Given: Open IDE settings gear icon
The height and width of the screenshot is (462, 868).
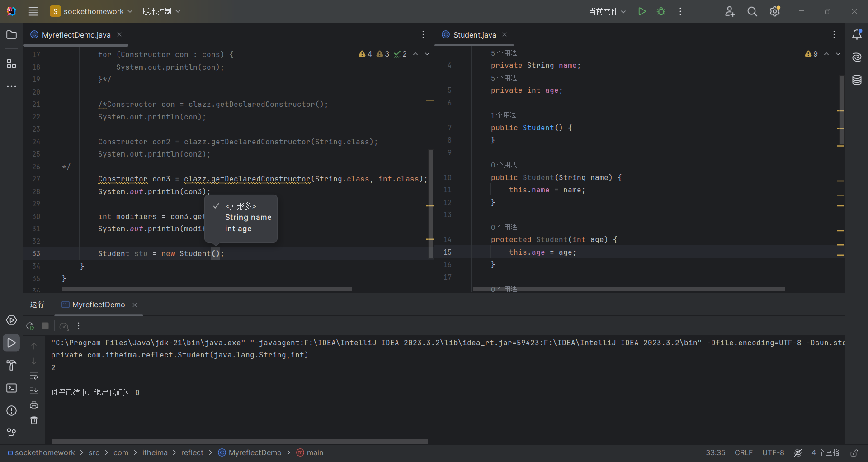Looking at the screenshot, I should pos(775,11).
